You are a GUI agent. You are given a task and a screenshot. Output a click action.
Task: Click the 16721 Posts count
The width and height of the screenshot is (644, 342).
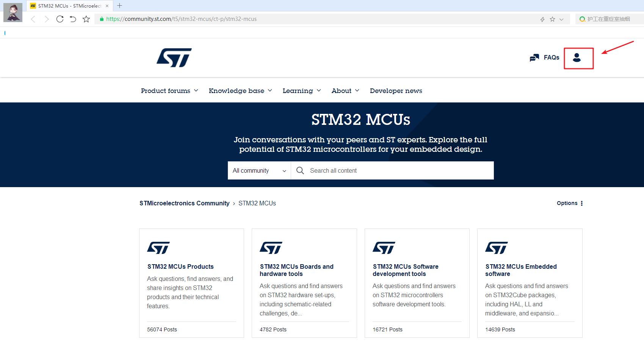(387, 329)
